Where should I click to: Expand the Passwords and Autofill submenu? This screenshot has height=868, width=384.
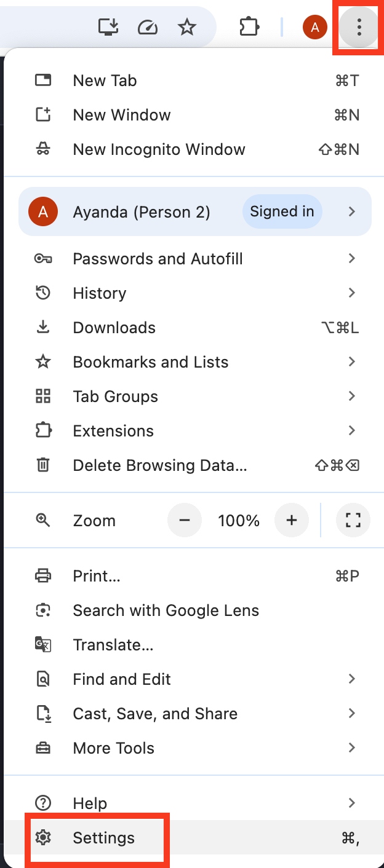pos(158,259)
